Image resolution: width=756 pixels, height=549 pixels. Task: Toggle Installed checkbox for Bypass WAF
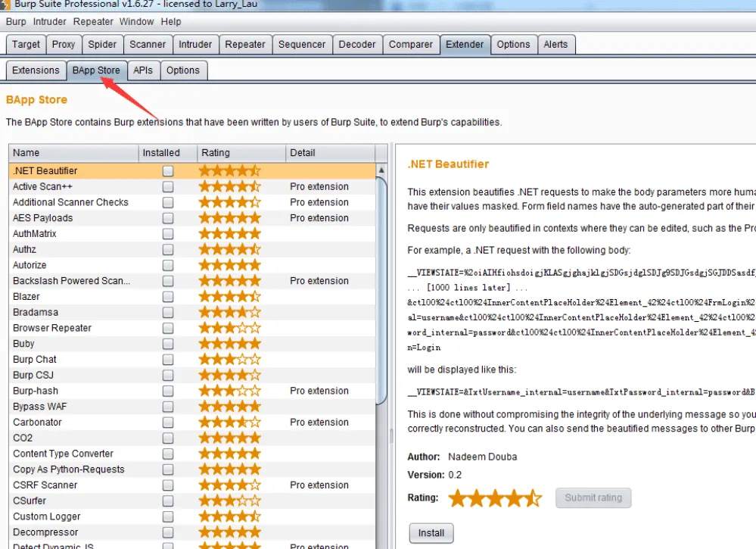[168, 407]
